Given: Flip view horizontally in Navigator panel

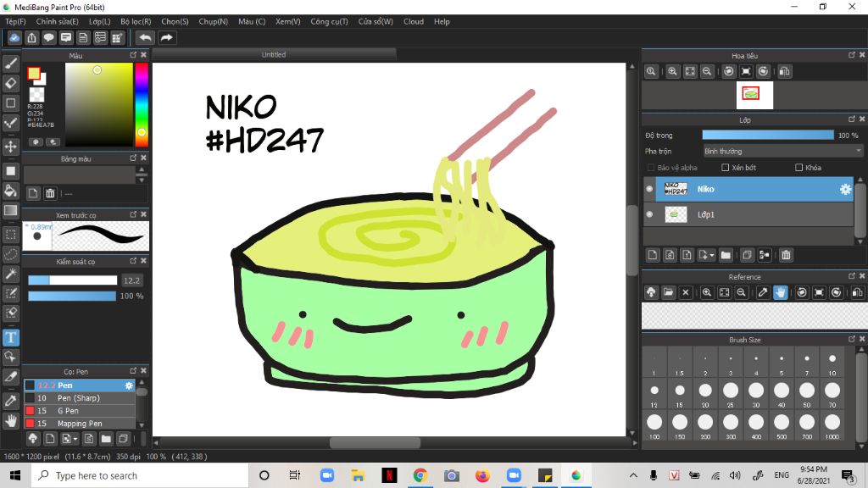Looking at the screenshot, I should [784, 71].
